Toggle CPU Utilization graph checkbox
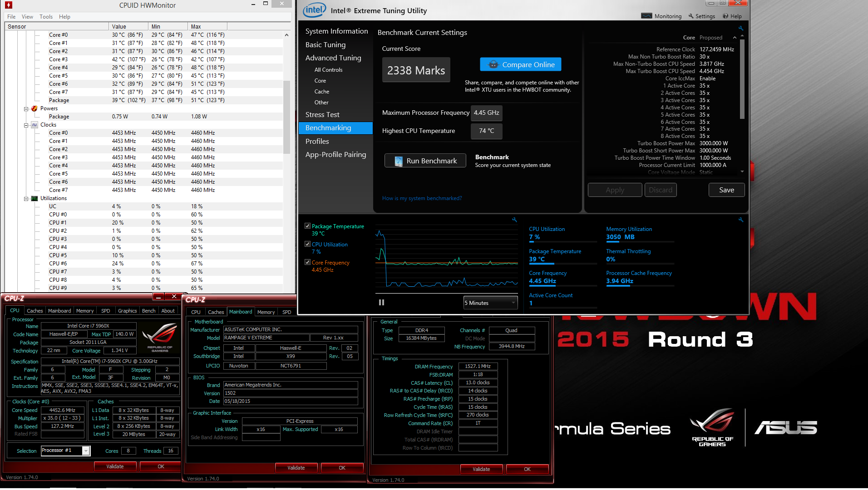This screenshot has width=868, height=490. point(307,244)
